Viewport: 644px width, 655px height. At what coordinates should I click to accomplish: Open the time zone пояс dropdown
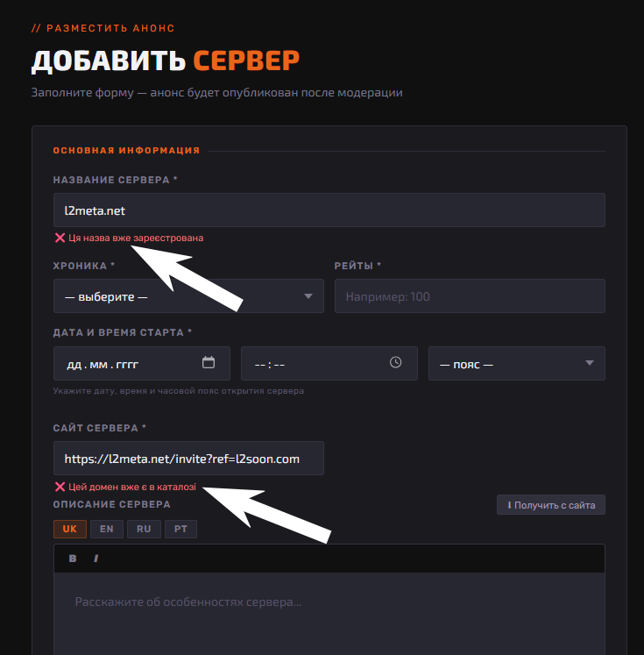point(517,363)
